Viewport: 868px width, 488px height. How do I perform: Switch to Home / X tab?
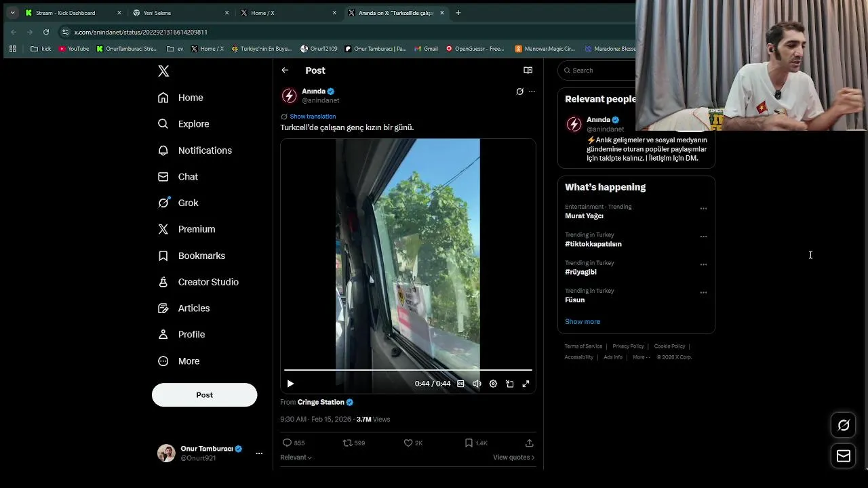click(288, 13)
